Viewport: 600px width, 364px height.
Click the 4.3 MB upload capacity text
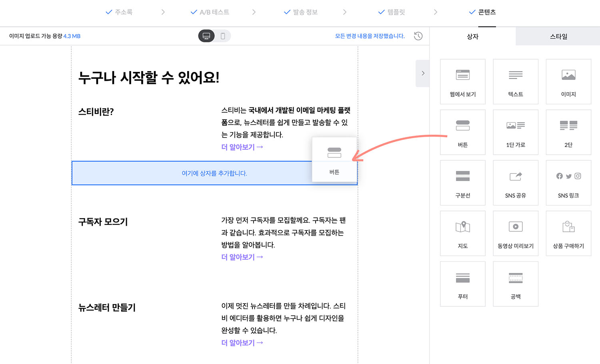tap(72, 36)
